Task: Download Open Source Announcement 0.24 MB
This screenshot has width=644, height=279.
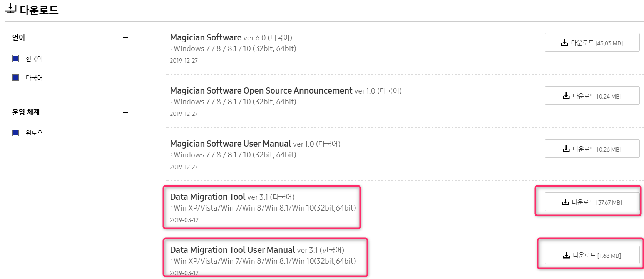Action: click(592, 95)
